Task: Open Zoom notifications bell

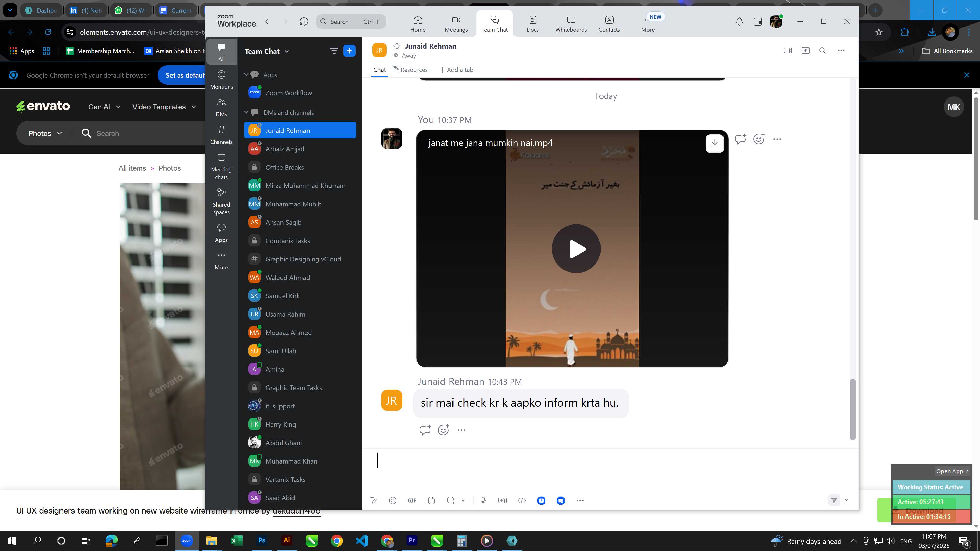Action: (739, 22)
